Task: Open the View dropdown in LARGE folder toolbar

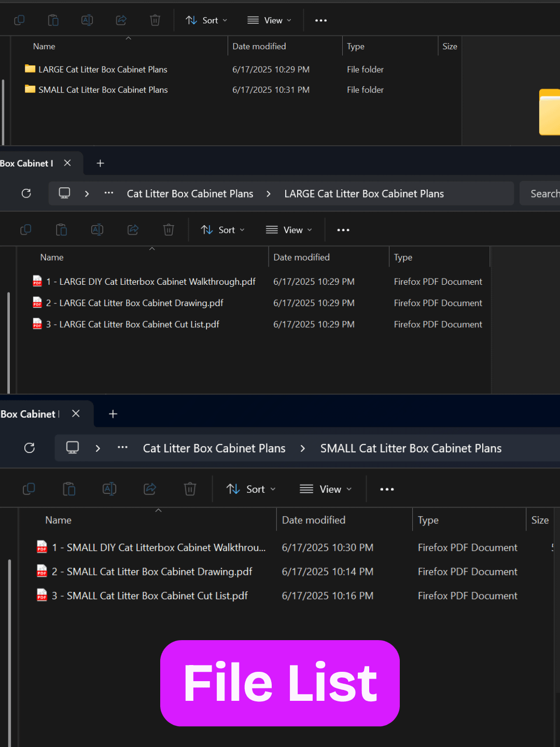Action: (289, 230)
